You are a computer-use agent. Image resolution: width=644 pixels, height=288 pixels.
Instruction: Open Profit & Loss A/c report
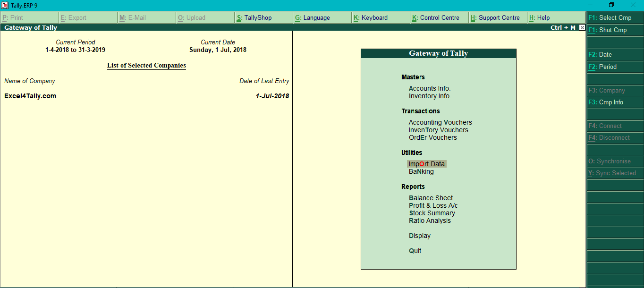click(433, 205)
